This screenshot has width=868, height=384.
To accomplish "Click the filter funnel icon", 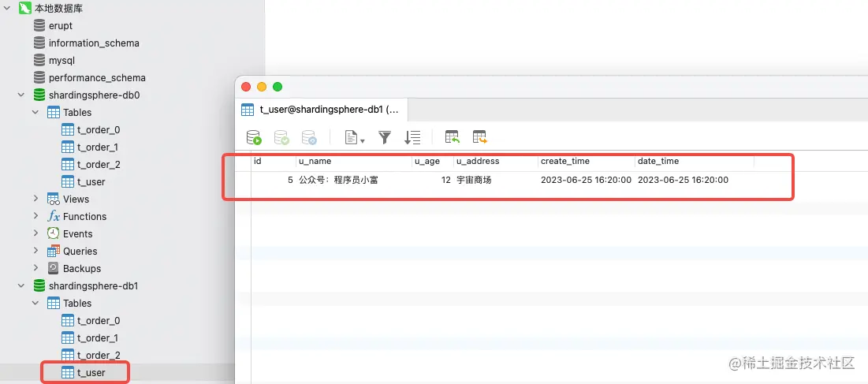I will point(385,137).
